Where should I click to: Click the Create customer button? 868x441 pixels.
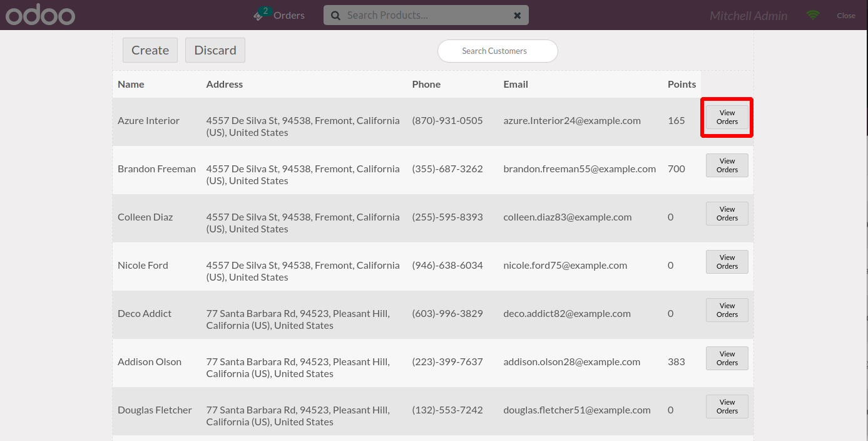point(150,50)
